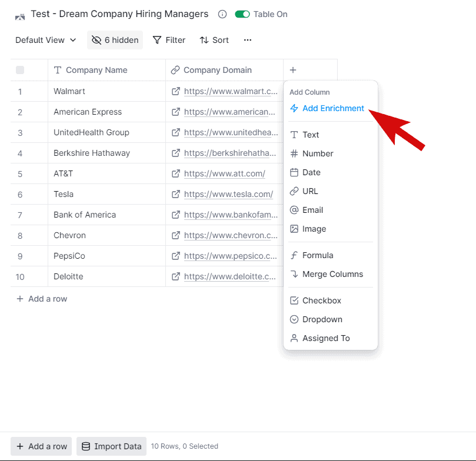Follow the https://www.tesla.com/ link
This screenshot has height=461, width=476.
[229, 194]
